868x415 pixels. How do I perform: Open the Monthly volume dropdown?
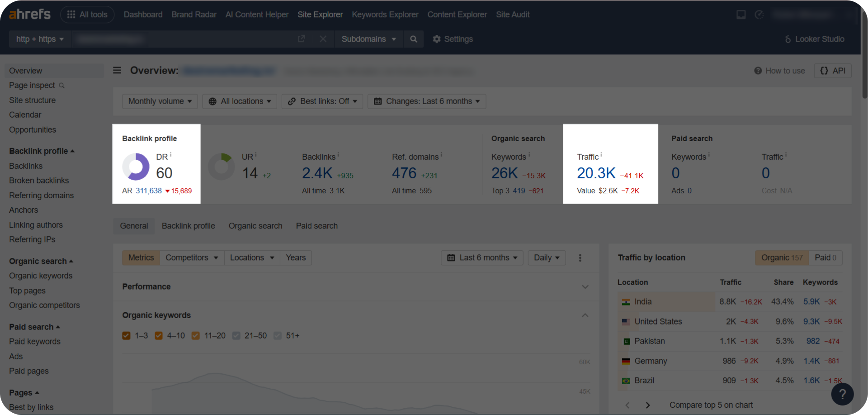(x=160, y=101)
